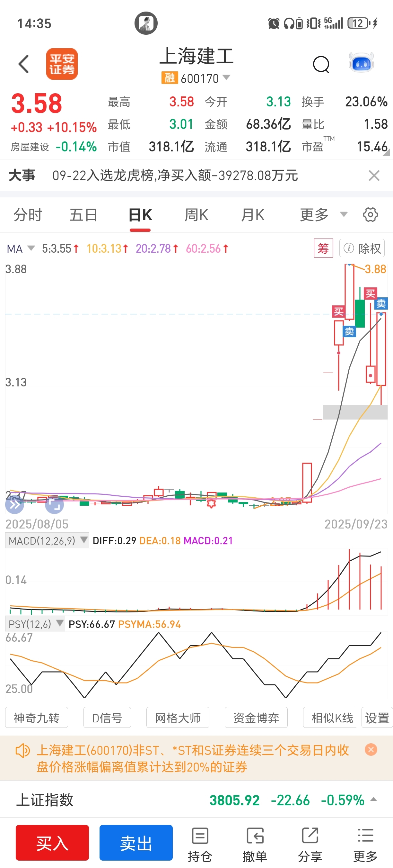Switch to 月K tab
Viewport: 393px width, 868px height.
(x=253, y=215)
